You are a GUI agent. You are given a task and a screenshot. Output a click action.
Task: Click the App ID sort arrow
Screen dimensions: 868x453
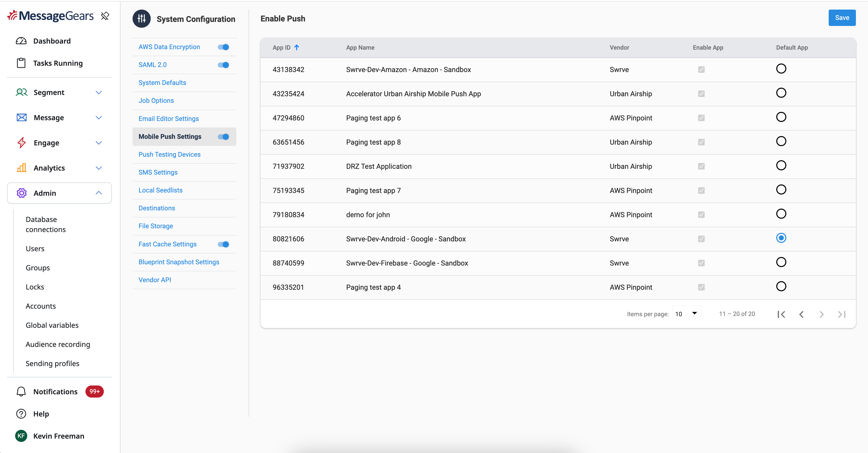click(x=297, y=47)
